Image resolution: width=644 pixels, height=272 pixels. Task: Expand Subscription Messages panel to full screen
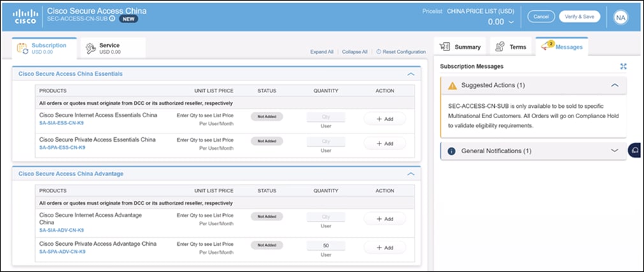pos(624,66)
